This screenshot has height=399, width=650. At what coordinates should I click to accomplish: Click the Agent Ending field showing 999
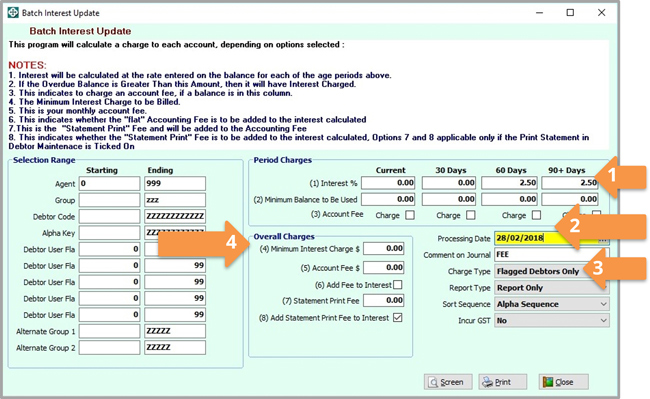coord(175,184)
